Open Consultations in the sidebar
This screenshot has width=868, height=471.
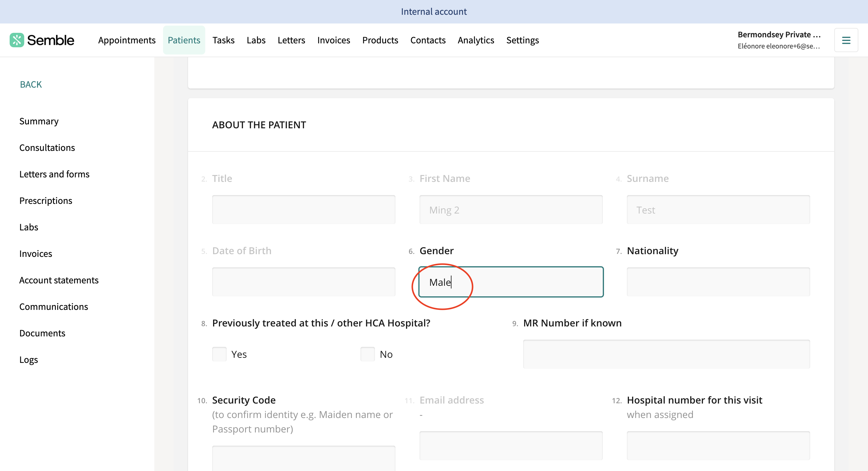[47, 148]
